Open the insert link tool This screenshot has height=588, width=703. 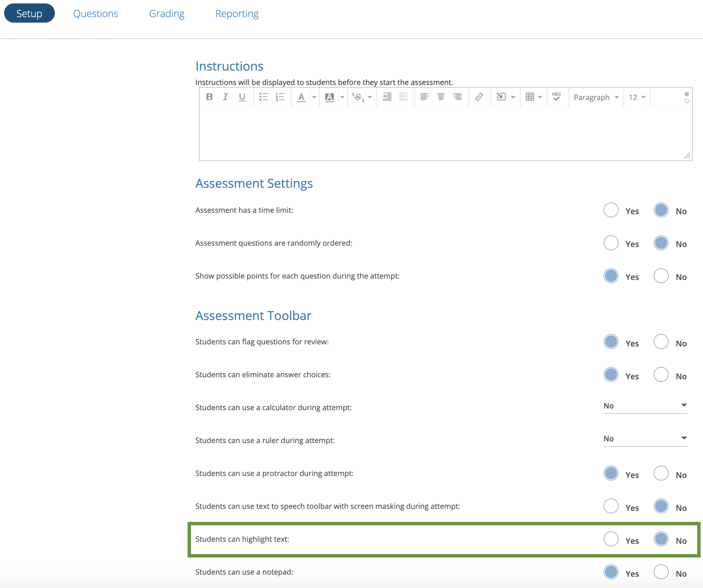click(x=479, y=97)
